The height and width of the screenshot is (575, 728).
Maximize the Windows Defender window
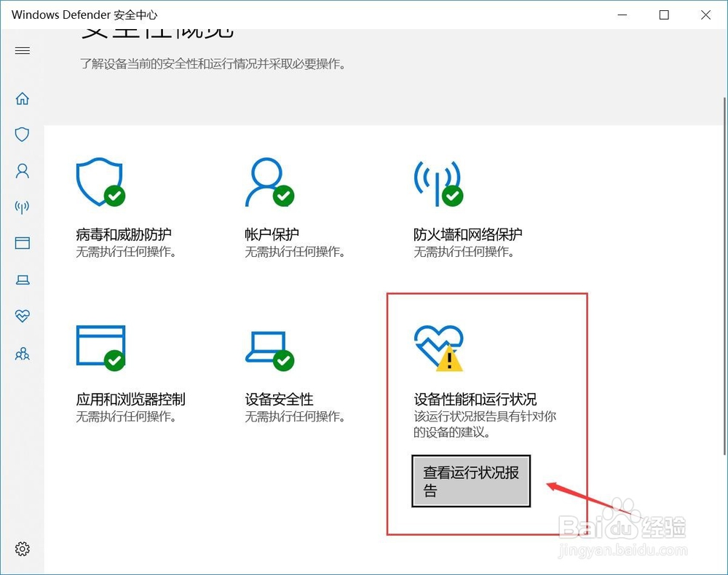pyautogui.click(x=664, y=15)
